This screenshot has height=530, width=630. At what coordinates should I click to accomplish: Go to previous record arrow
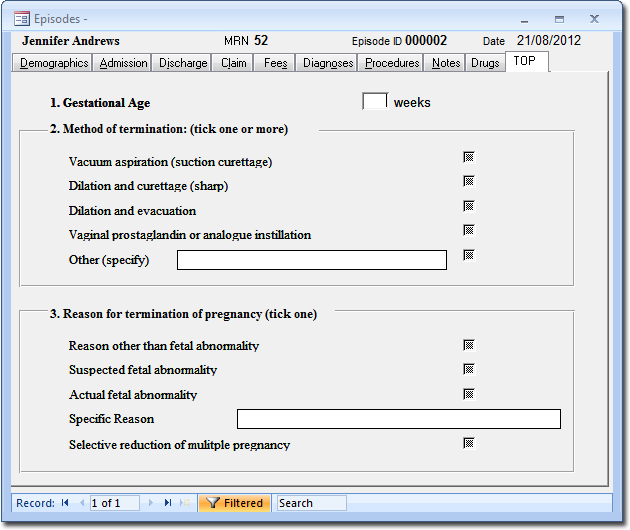[x=81, y=503]
